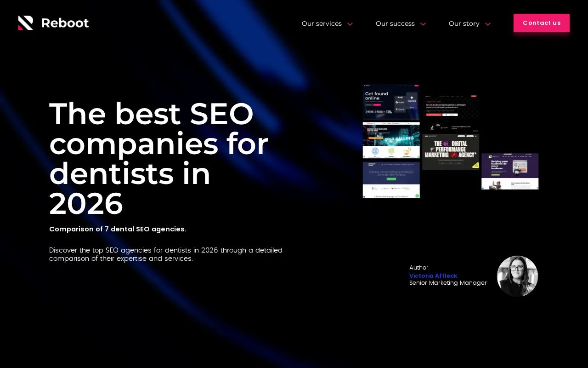
Task: Open Victoria Affleck author link
Action: point(433,276)
